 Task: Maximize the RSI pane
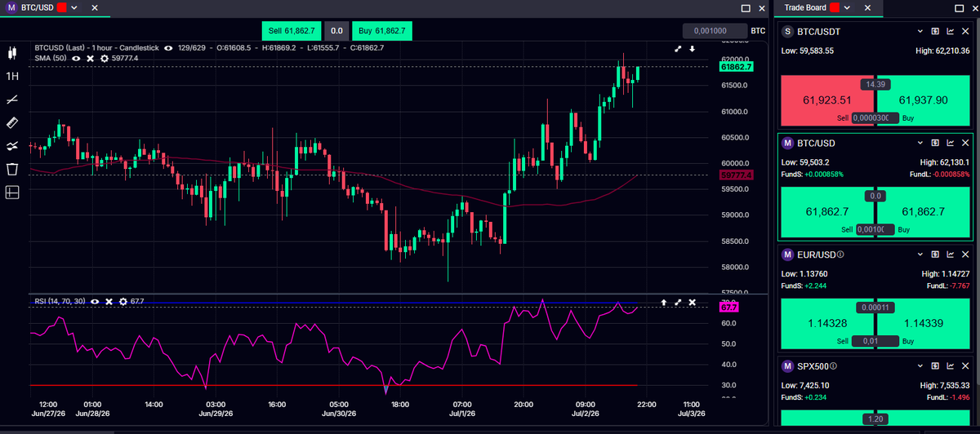pos(678,303)
